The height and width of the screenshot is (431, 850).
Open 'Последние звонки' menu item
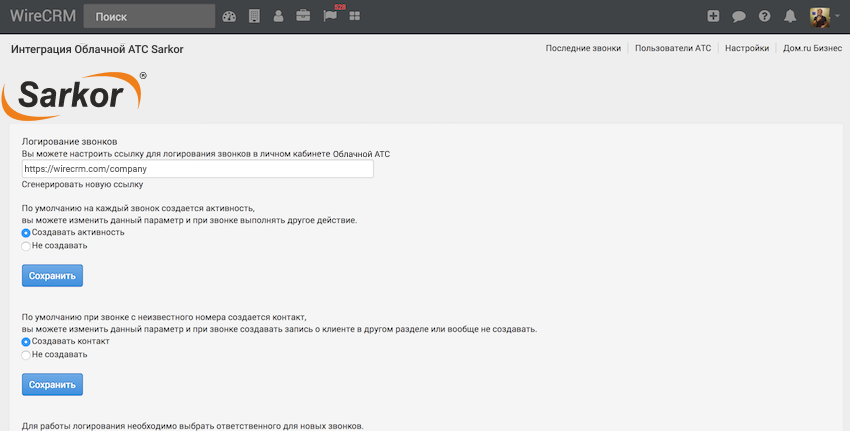click(x=583, y=48)
